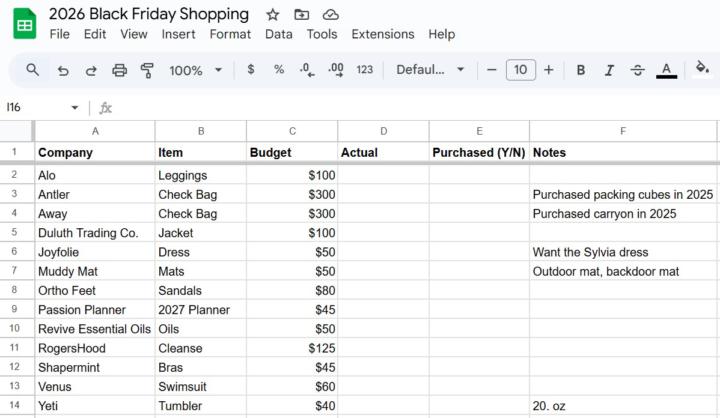Select the Revive Essential Oils cell
Viewport: 720px width, 418px height.
[95, 329]
